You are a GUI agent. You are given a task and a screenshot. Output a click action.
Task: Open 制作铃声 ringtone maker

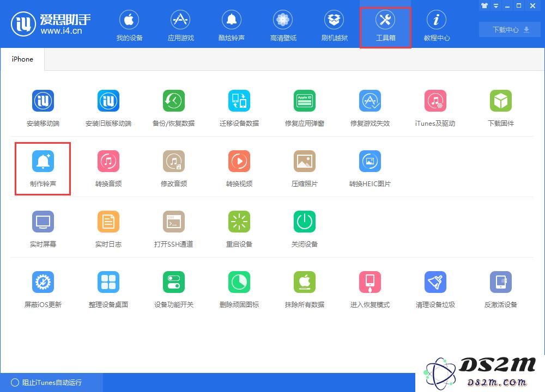point(43,168)
